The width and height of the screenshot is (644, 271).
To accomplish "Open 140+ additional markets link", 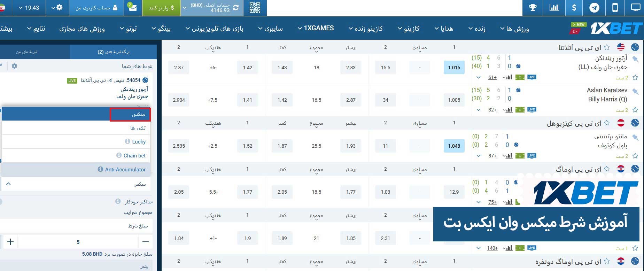I will pos(492,248).
